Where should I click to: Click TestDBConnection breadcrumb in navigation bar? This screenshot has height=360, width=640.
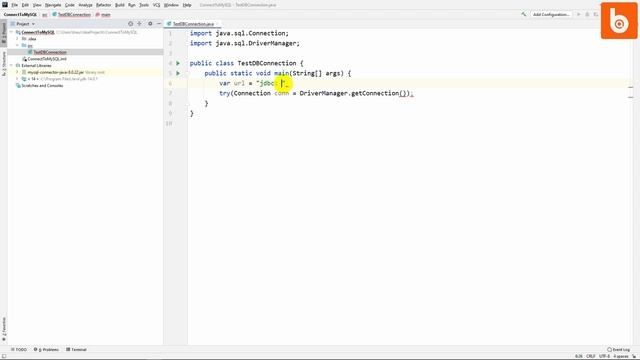point(71,14)
